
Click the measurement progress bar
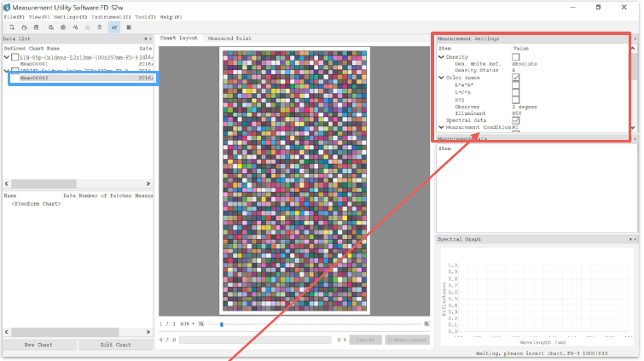coord(255,340)
